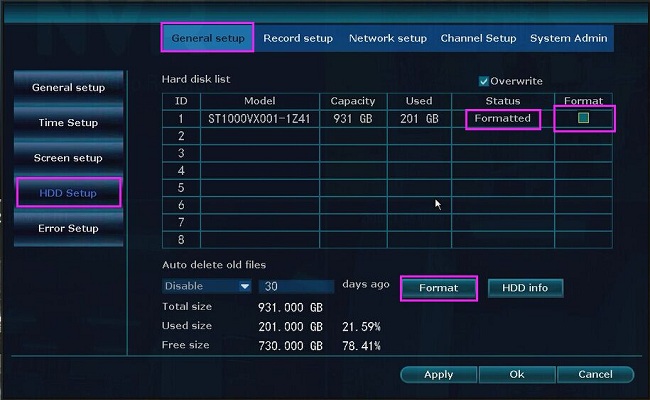The width and height of the screenshot is (650, 400).
Task: Click the free percentage 78.41%
Action: (x=361, y=346)
